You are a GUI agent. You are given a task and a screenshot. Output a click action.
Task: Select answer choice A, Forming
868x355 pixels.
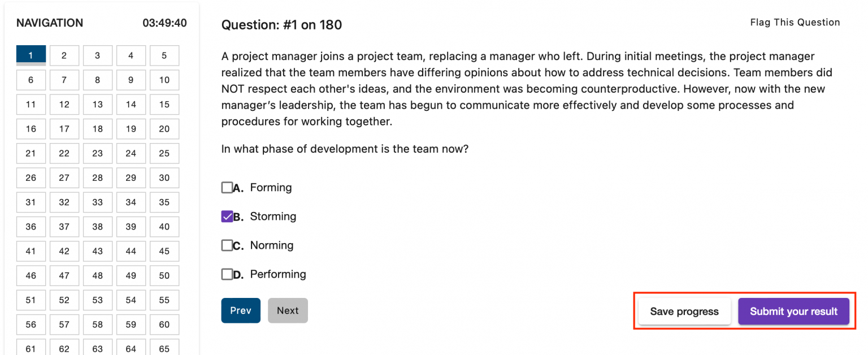228,187
